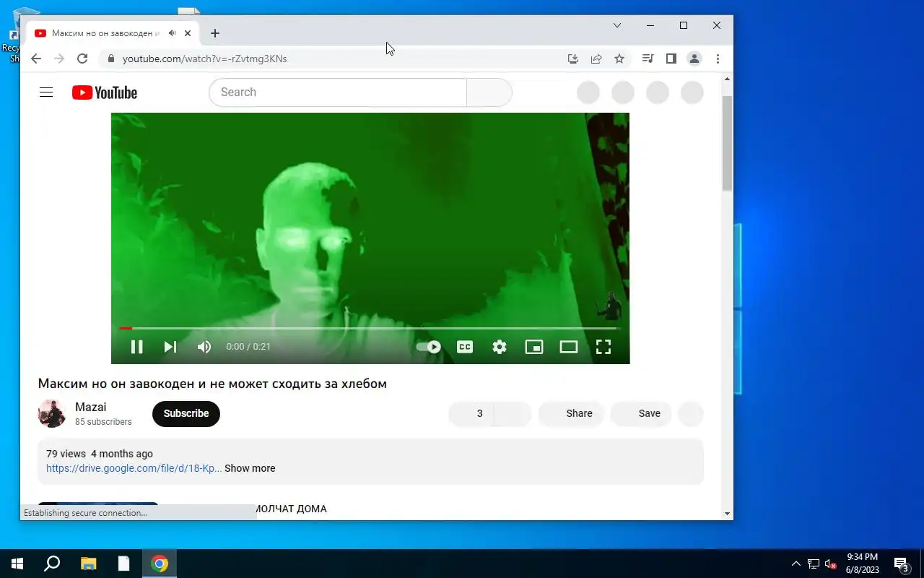Open the drive.google.com description link
924x578 pixels.
click(134, 468)
